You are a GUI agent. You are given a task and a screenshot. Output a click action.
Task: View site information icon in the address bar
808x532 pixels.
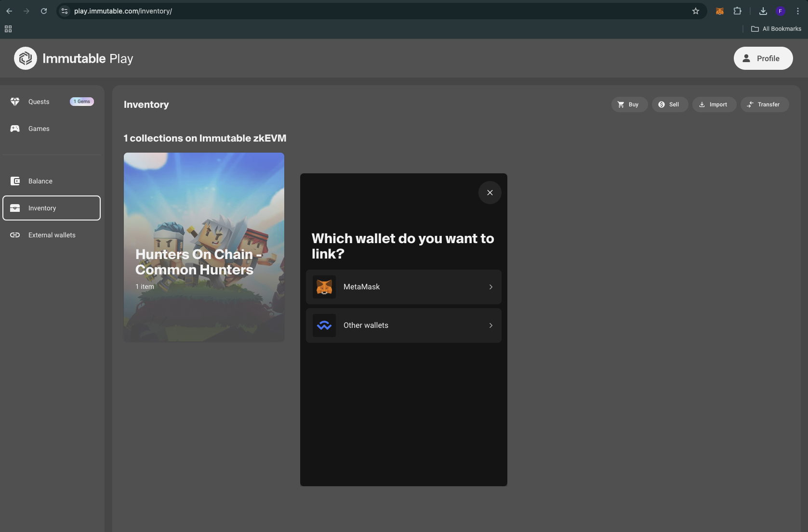coord(65,11)
